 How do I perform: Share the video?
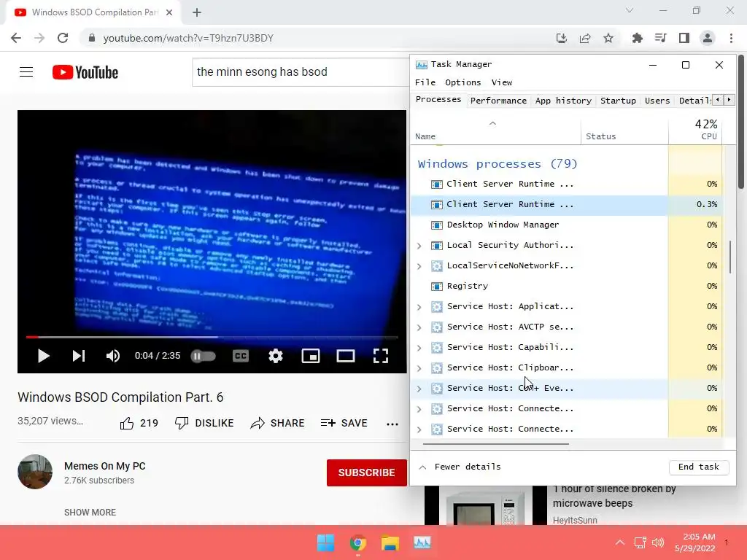point(277,423)
